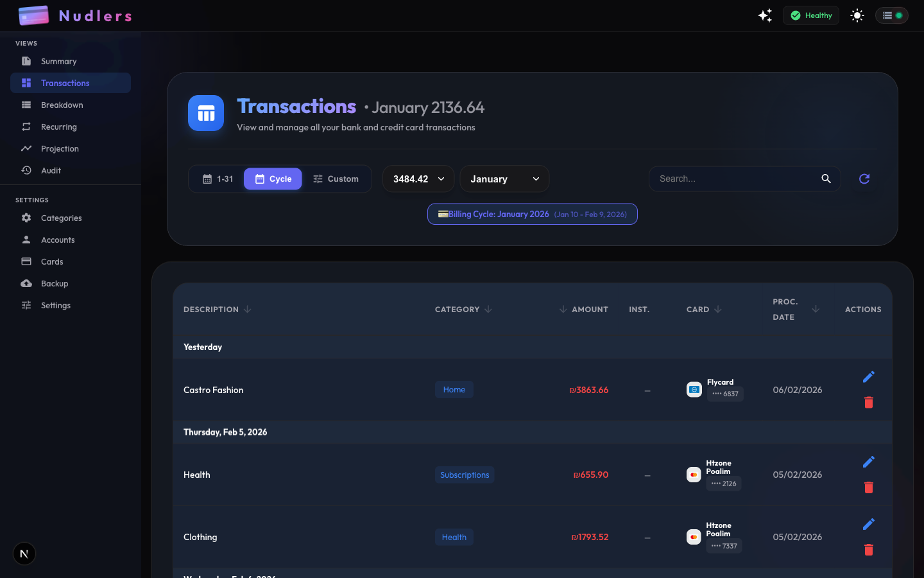Open the 3484.42 amount dropdown
This screenshot has width=924, height=578.
tap(418, 179)
